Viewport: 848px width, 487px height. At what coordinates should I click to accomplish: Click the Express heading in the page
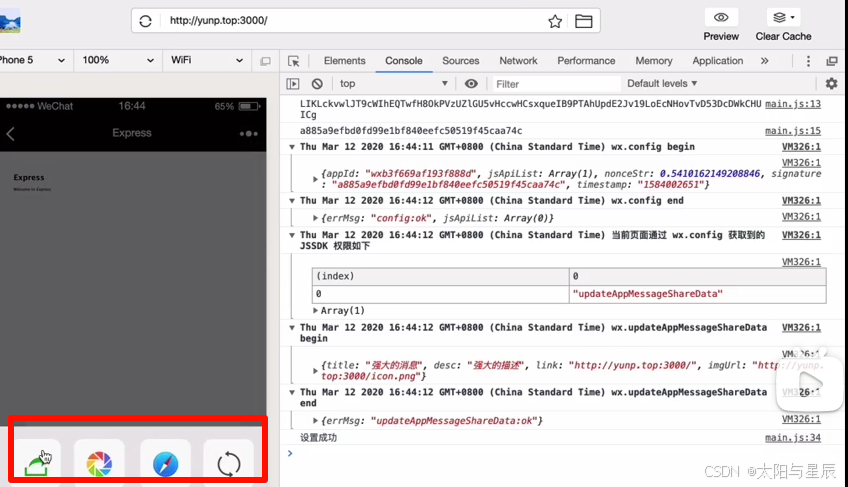[29, 177]
